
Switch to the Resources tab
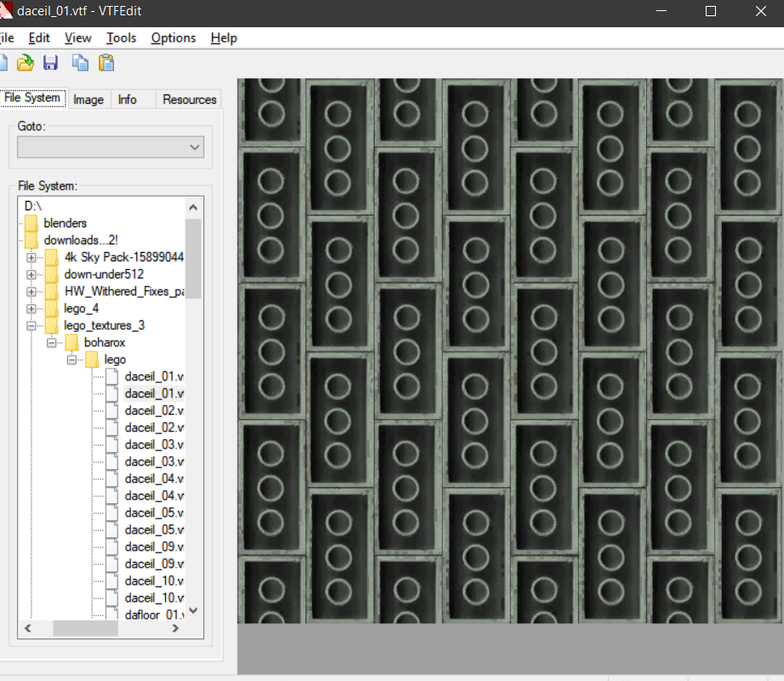pos(190,100)
